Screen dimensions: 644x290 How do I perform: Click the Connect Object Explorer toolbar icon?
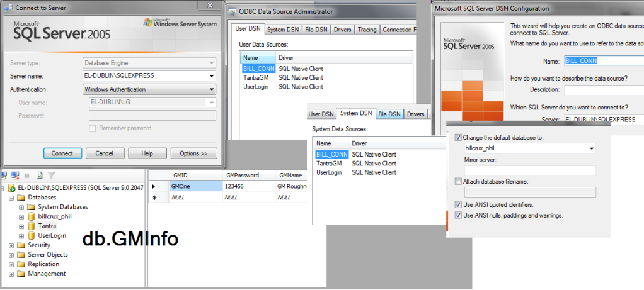pyautogui.click(x=4, y=176)
